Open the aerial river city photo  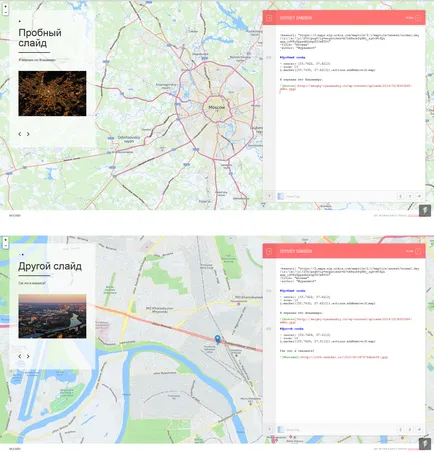(x=52, y=316)
